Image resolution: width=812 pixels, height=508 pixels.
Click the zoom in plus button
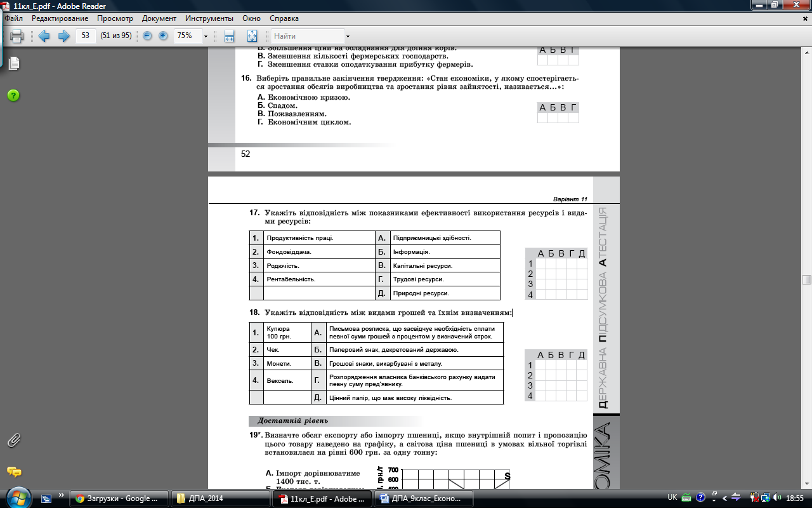click(163, 36)
